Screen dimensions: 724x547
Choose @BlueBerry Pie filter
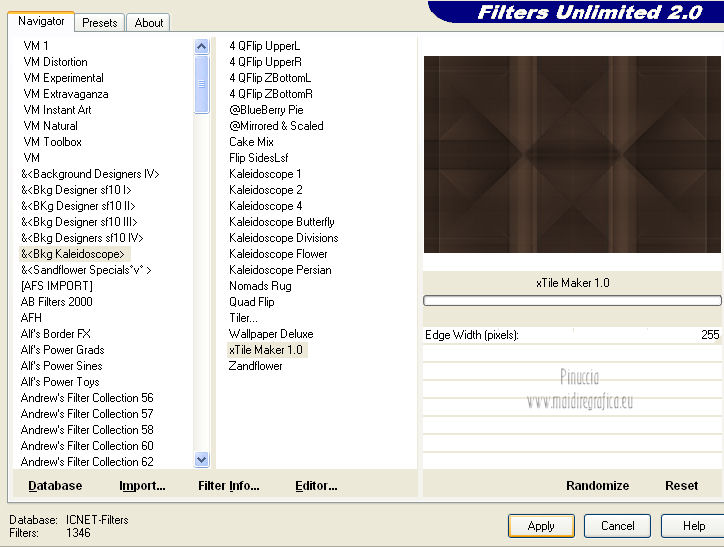tap(266, 110)
